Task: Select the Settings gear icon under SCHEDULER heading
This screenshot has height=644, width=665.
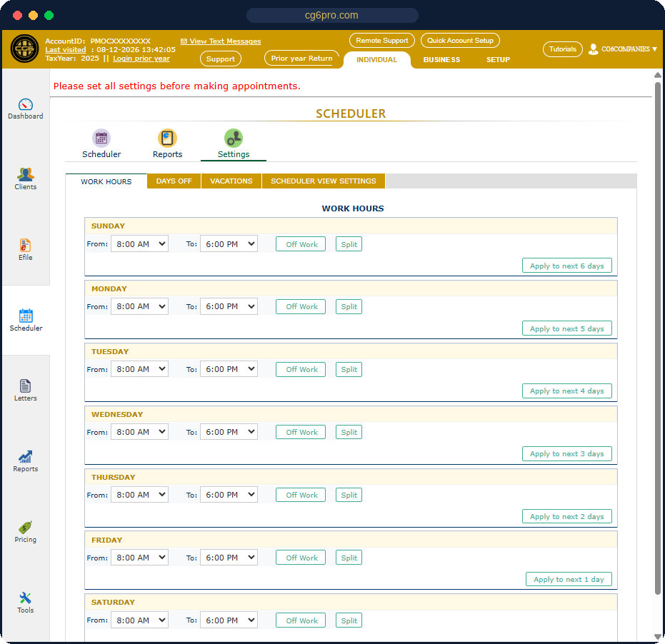Action: (x=234, y=139)
